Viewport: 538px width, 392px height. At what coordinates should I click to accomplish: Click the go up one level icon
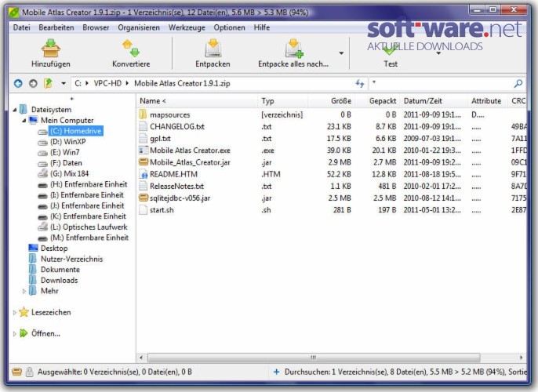click(48, 83)
